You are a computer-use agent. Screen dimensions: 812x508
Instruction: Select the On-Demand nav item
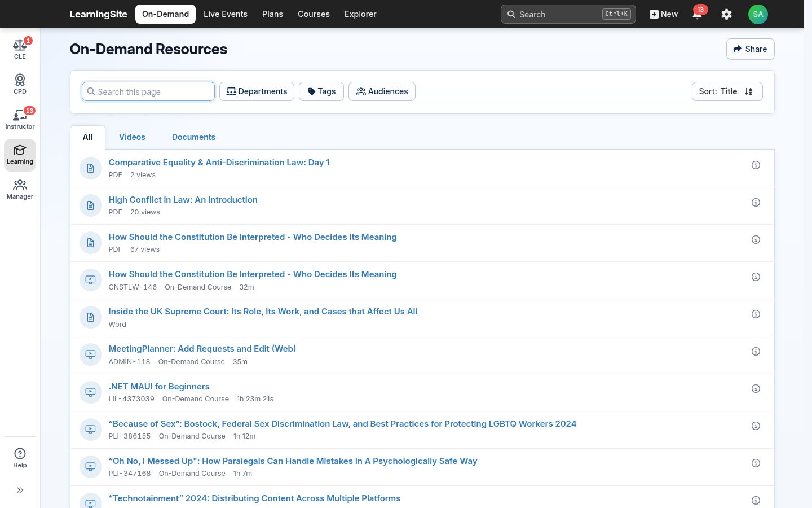[165, 14]
